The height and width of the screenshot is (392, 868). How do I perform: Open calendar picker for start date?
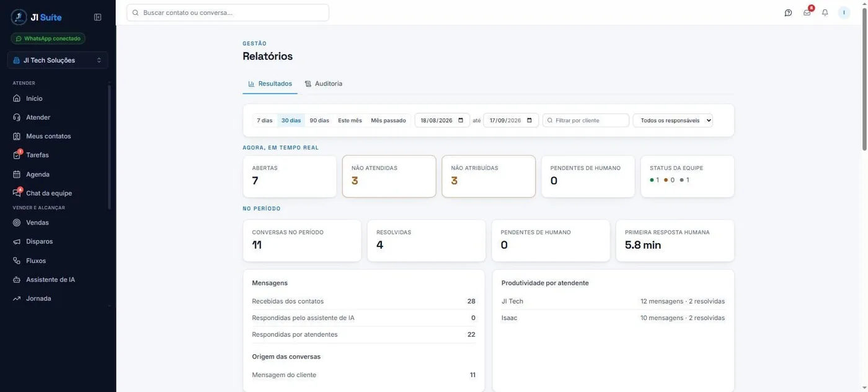(461, 120)
